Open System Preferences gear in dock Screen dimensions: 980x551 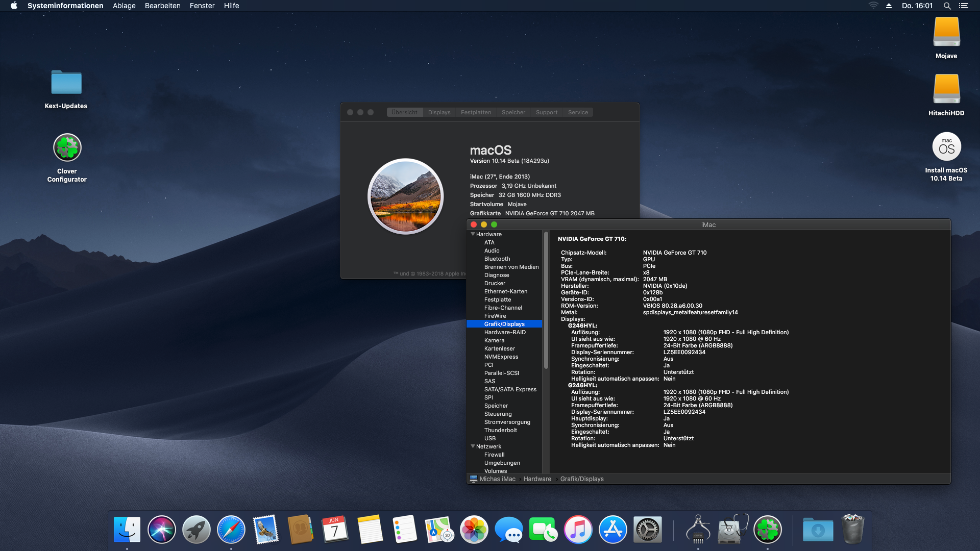(647, 530)
